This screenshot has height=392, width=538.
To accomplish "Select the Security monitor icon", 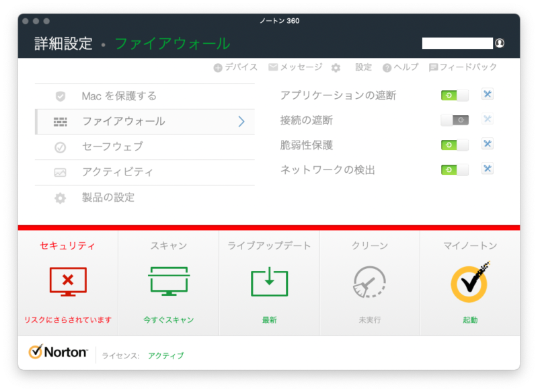I will pyautogui.click(x=67, y=282).
